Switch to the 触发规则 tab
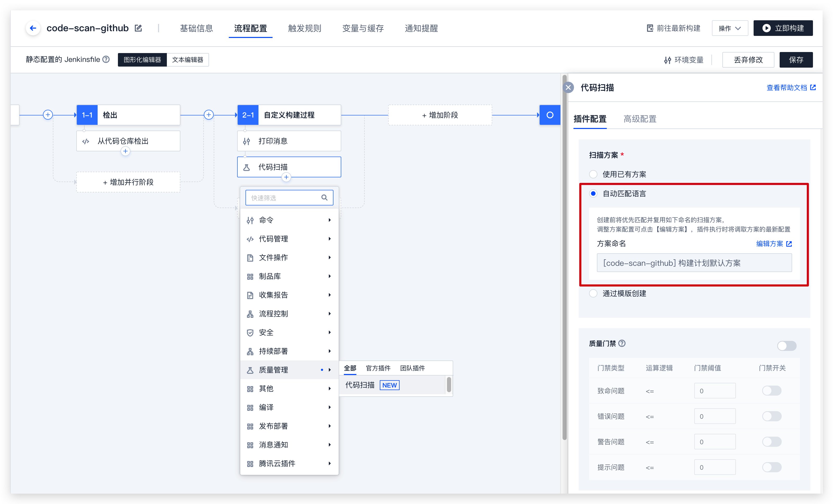The height and width of the screenshot is (504, 833). (305, 28)
